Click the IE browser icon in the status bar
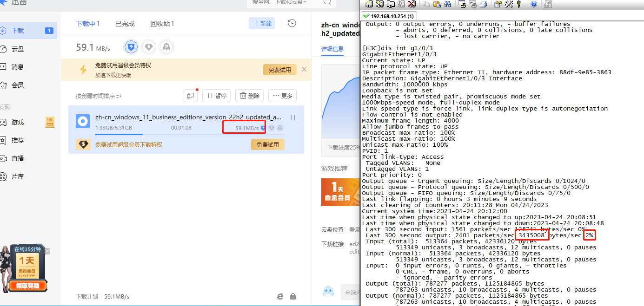Screen dimensions: 644x306 280,296
